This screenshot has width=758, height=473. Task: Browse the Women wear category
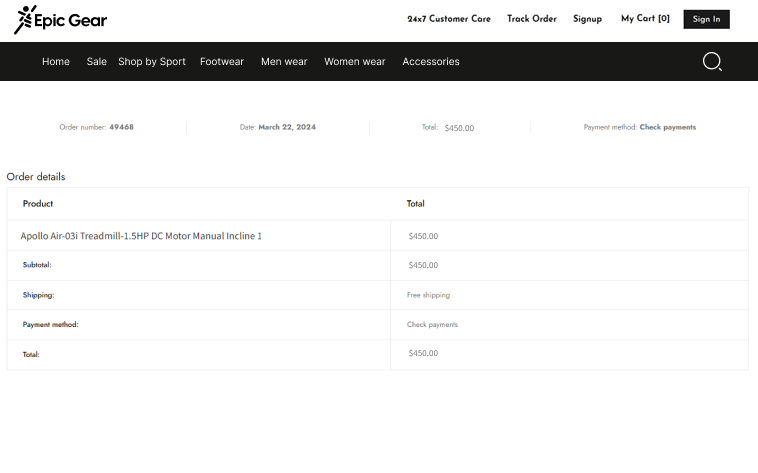[x=354, y=62]
